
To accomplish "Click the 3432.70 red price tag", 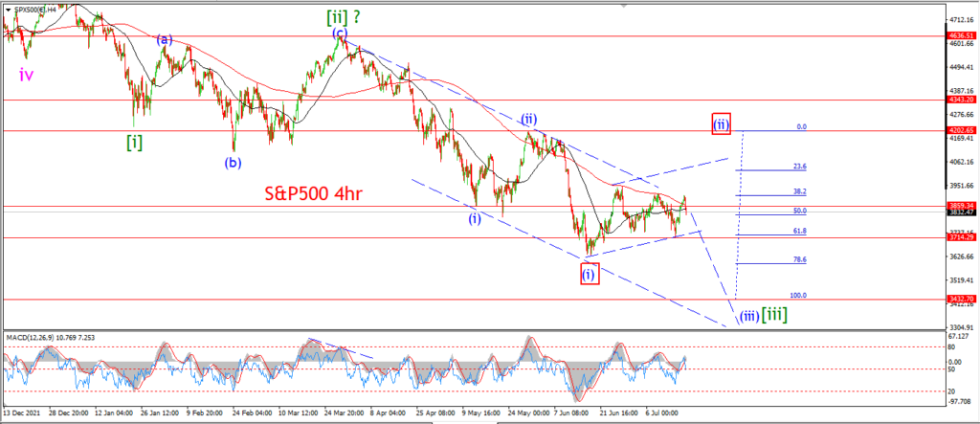I will pos(961,300).
